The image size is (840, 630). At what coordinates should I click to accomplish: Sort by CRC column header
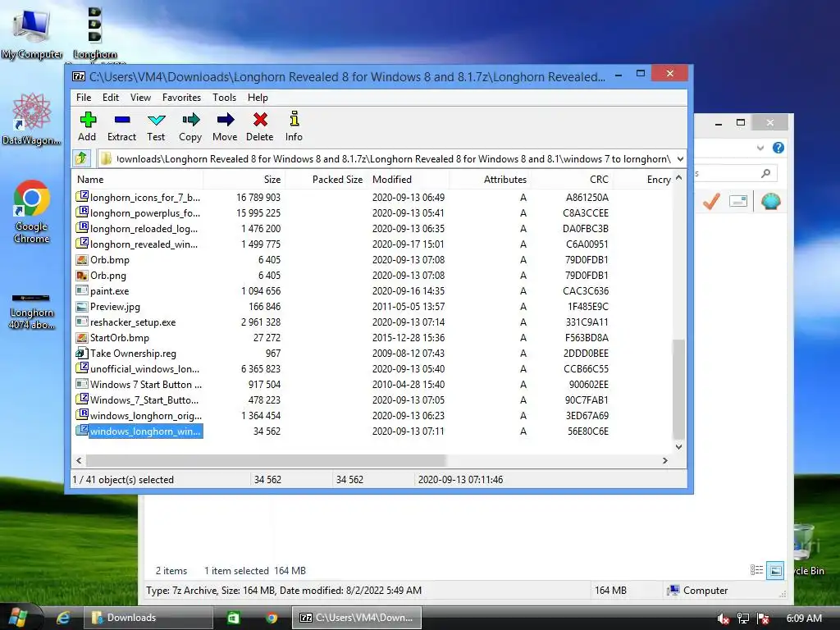click(572, 180)
